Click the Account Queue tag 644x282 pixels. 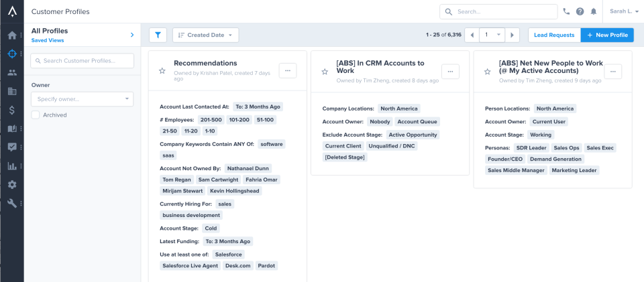(x=417, y=122)
